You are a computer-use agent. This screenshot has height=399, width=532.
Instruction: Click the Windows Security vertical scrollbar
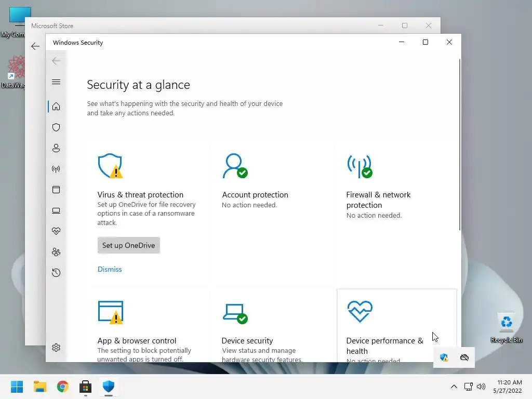(x=460, y=145)
